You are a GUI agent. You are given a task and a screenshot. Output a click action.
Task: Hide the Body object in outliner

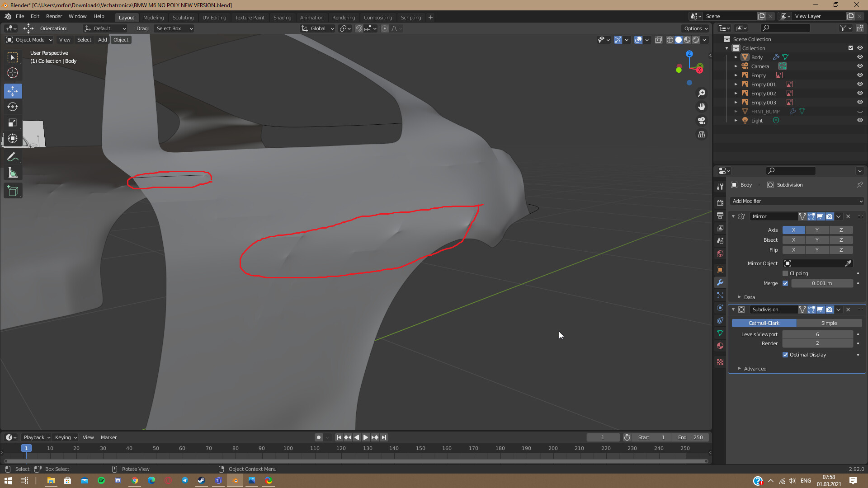(x=860, y=57)
